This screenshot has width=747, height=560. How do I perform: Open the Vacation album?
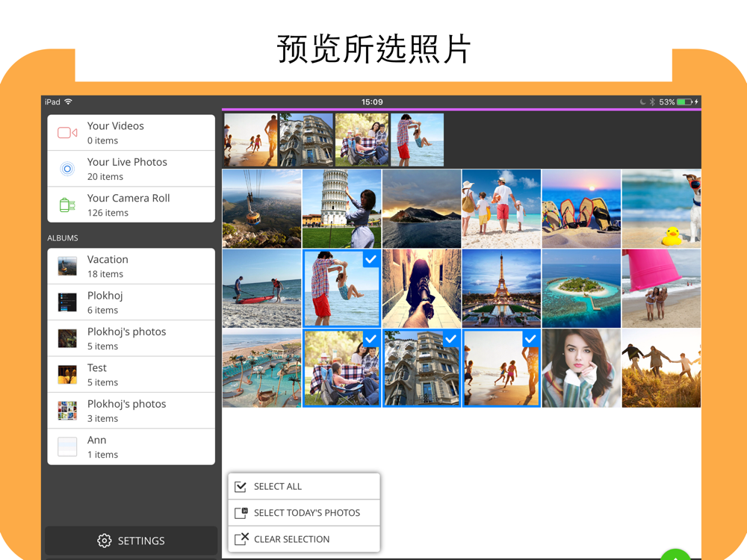131,267
